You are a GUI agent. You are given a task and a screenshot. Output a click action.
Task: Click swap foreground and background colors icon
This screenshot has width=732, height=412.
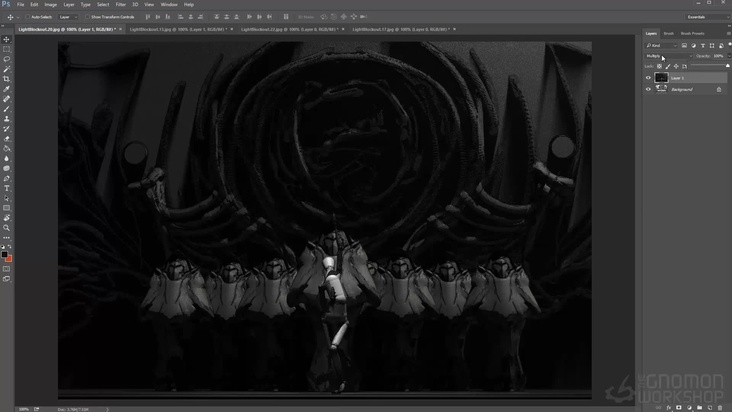[x=10, y=247]
